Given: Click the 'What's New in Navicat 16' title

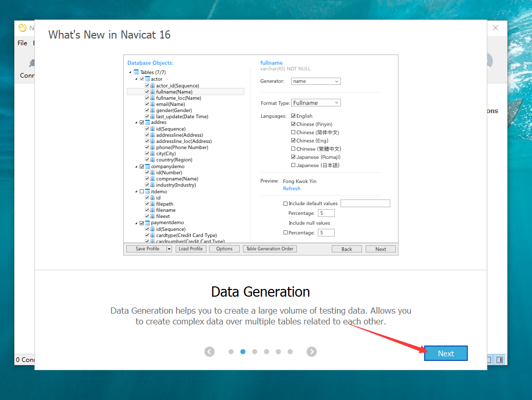Looking at the screenshot, I should click(109, 34).
